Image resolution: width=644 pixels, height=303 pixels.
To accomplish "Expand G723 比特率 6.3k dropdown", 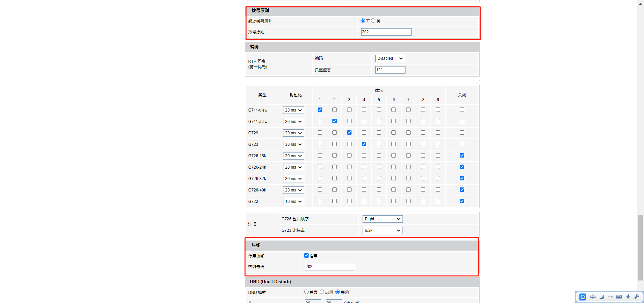I will coord(382,230).
